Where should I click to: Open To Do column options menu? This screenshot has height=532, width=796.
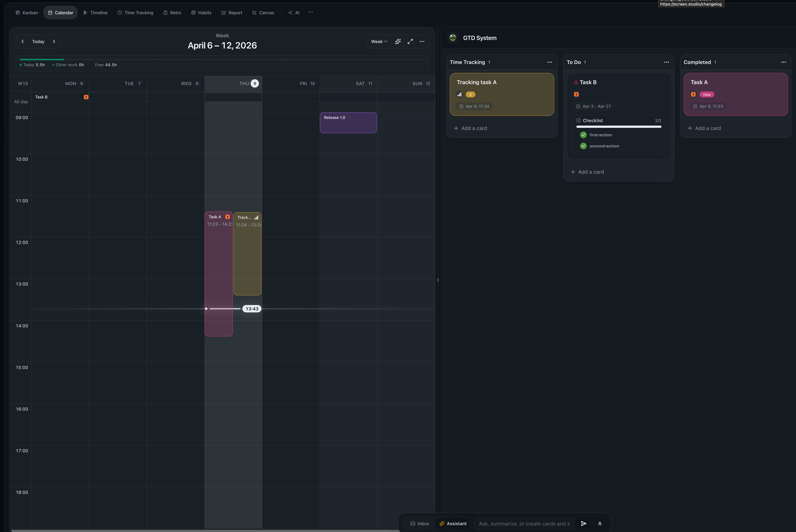667,62
